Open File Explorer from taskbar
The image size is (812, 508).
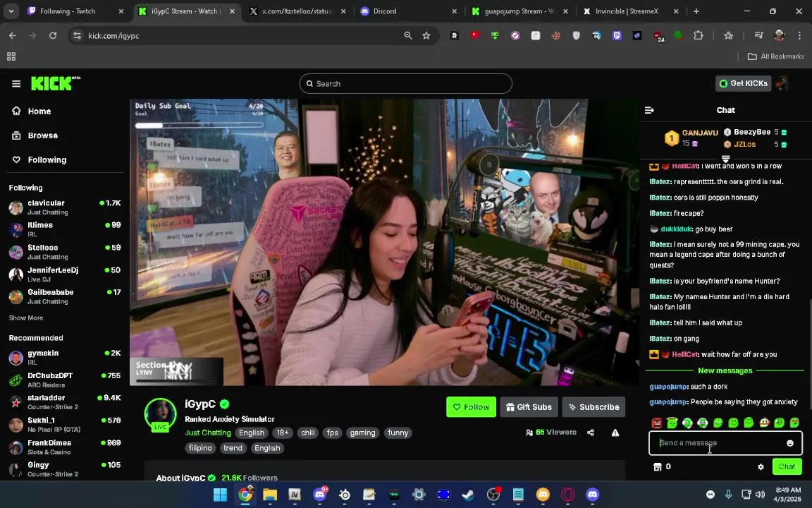tap(270, 495)
